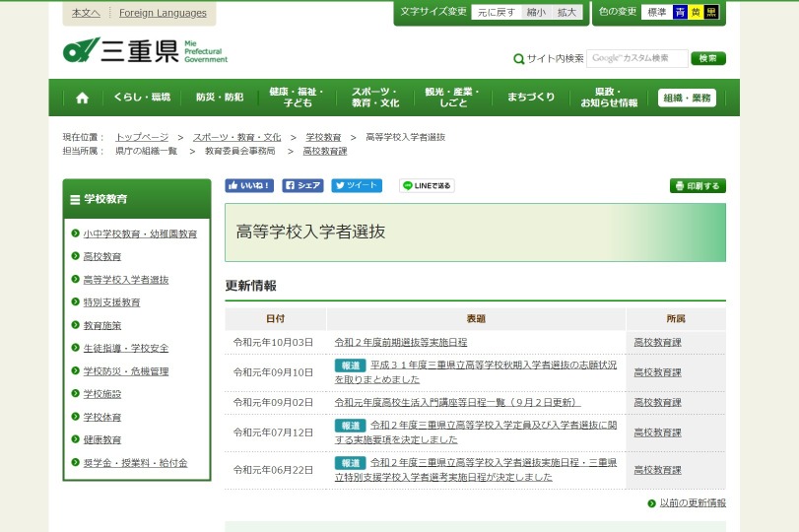Click the site search input field
The width and height of the screenshot is (799, 532).
tap(636, 59)
